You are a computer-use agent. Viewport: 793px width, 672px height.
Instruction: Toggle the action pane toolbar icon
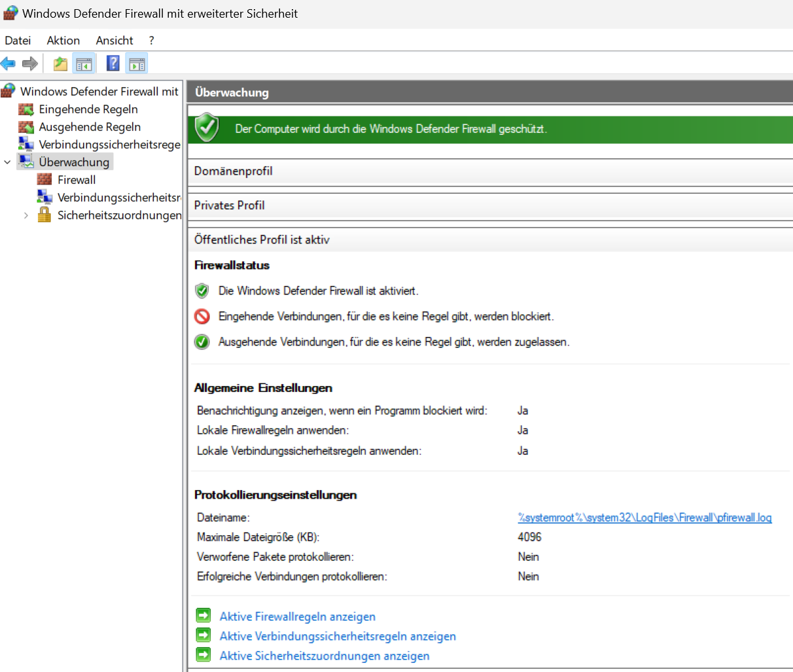(x=137, y=63)
